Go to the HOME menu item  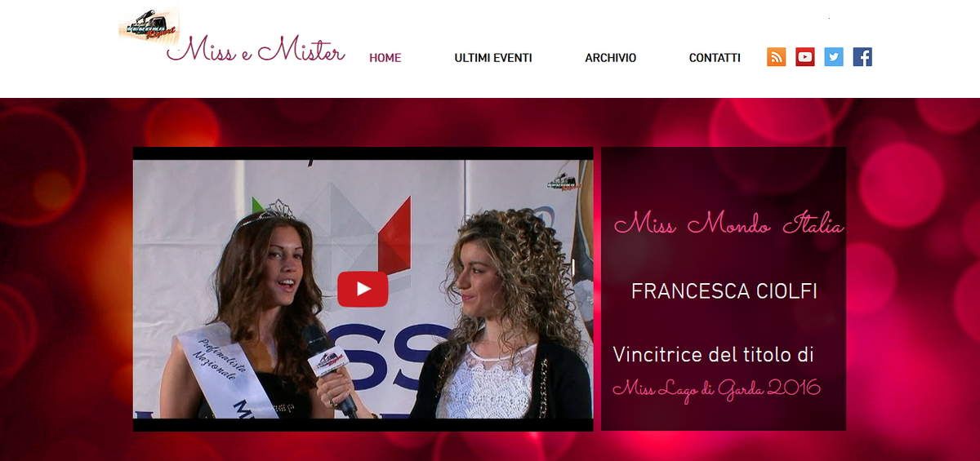click(x=385, y=58)
